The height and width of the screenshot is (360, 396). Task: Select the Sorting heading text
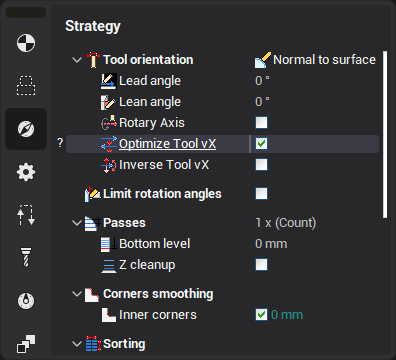pos(124,344)
